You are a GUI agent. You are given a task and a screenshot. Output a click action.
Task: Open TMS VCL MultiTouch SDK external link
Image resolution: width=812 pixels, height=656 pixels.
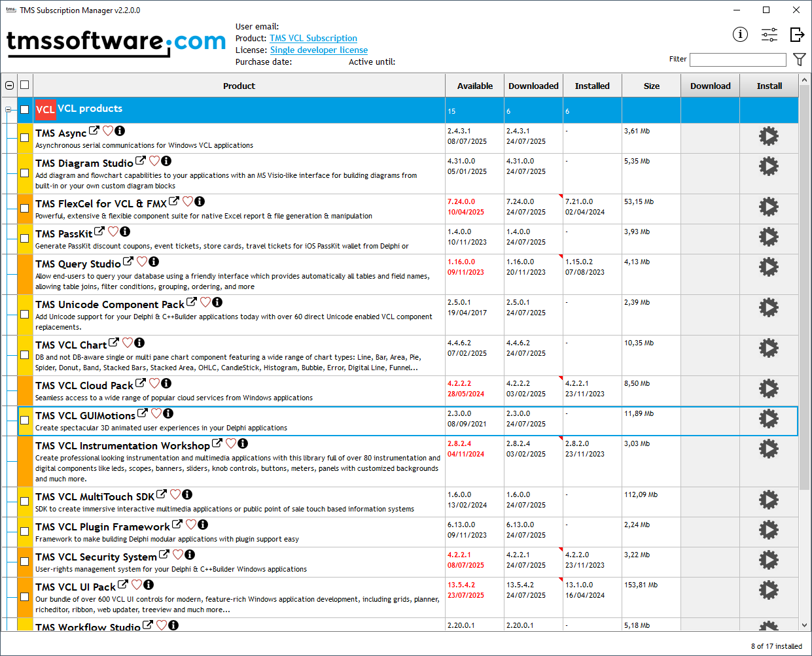(162, 494)
